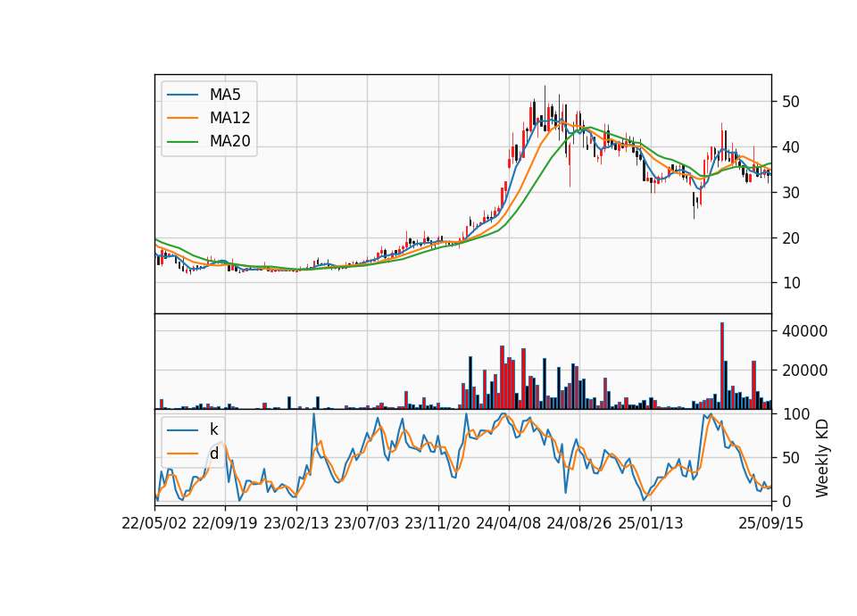Click the 23/02/13 date label
The height and width of the screenshot is (616, 857).
tap(296, 523)
